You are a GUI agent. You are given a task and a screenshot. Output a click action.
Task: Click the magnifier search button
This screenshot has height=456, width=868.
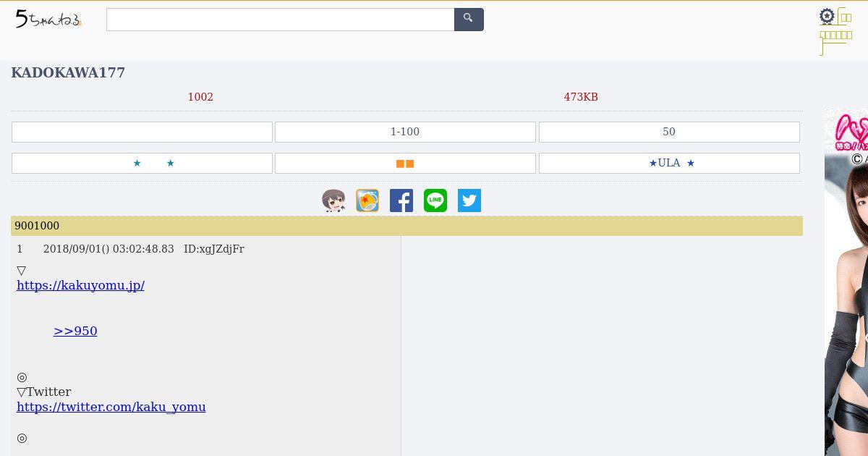pyautogui.click(x=469, y=20)
